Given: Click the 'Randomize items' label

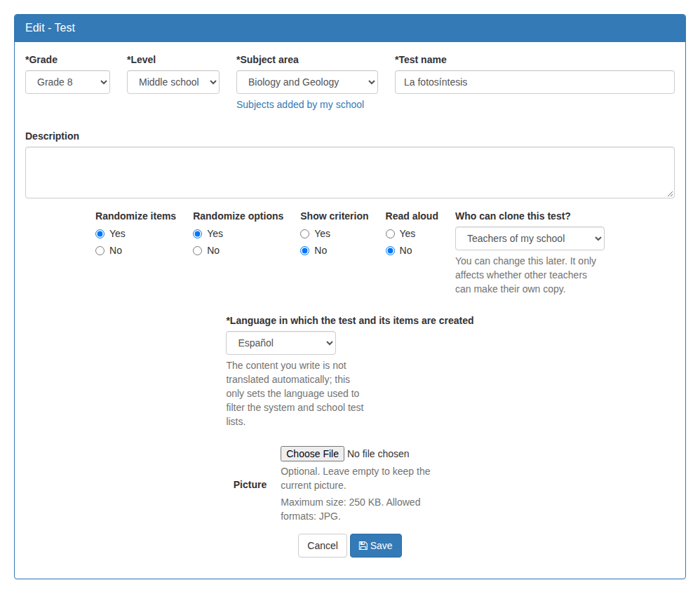Looking at the screenshot, I should (135, 216).
